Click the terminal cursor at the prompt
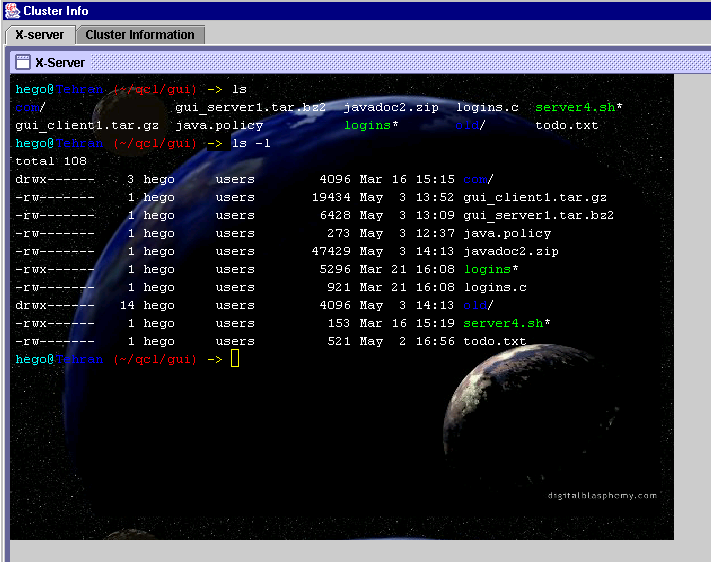 [235, 358]
